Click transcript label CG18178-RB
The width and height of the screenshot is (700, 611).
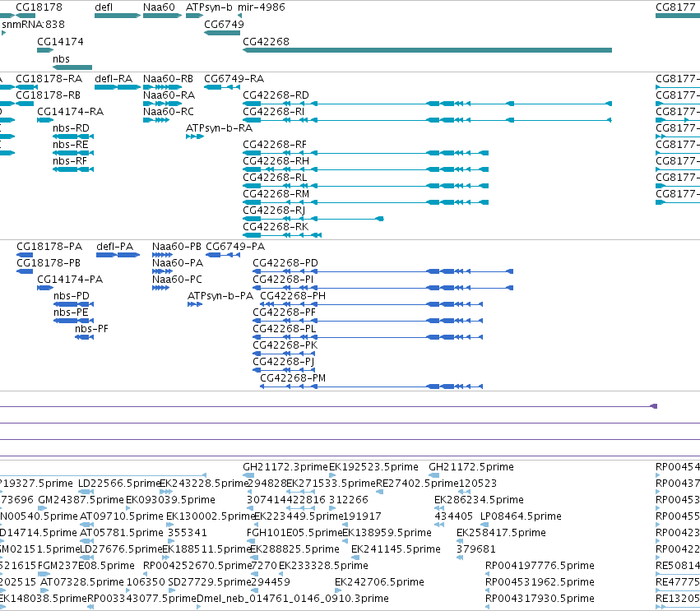49,95
